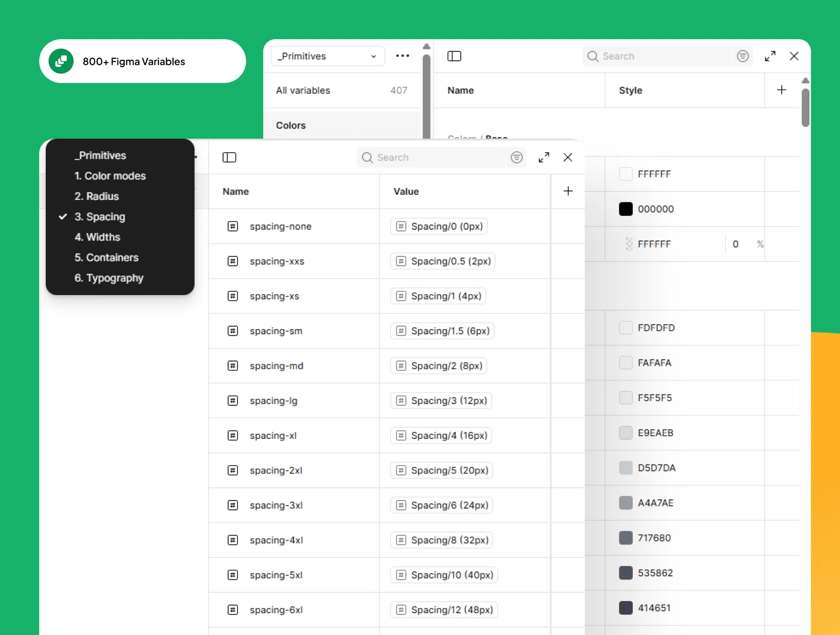Click number type icon of spacing-sm
Viewport: 840px width, 635px height.
[x=232, y=331]
